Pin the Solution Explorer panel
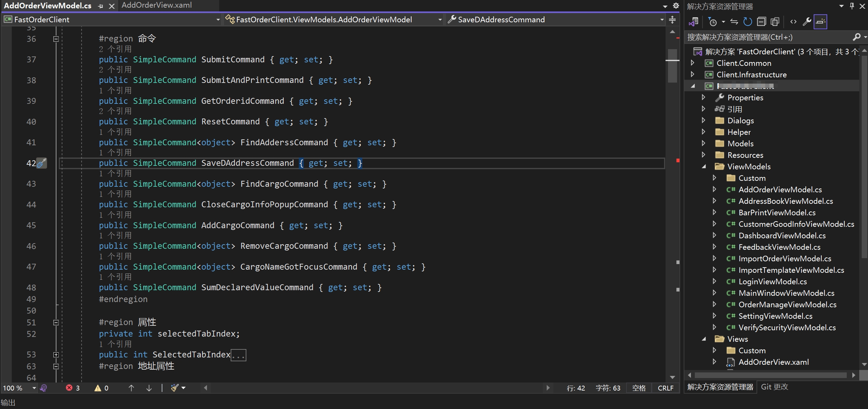This screenshot has height=409, width=868. pyautogui.click(x=852, y=6)
